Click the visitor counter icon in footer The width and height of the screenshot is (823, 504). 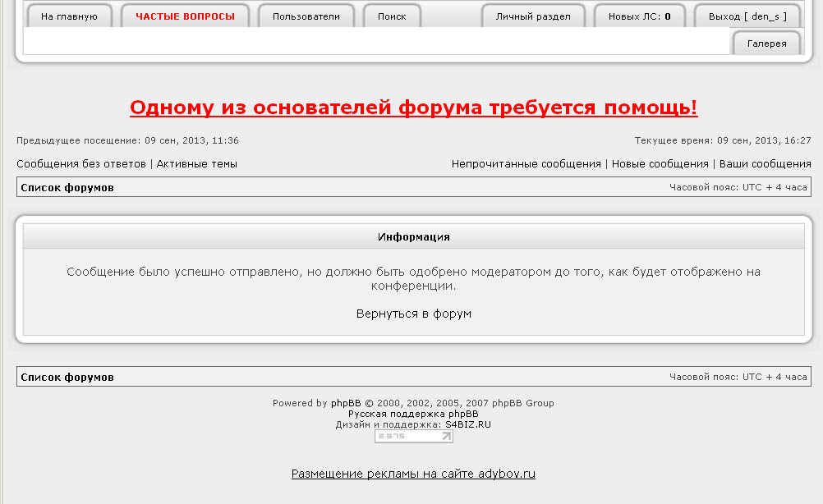[x=414, y=437]
